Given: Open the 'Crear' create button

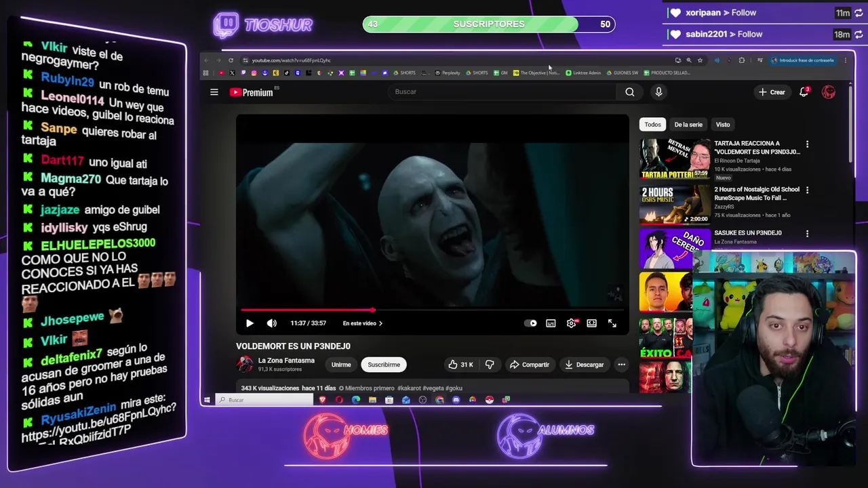Looking at the screenshot, I should (x=772, y=92).
